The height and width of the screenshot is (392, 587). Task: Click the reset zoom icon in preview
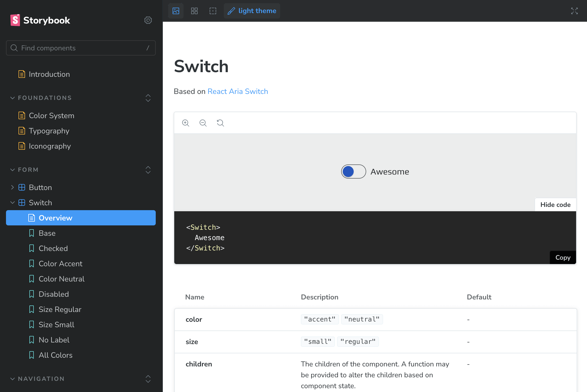tap(221, 123)
